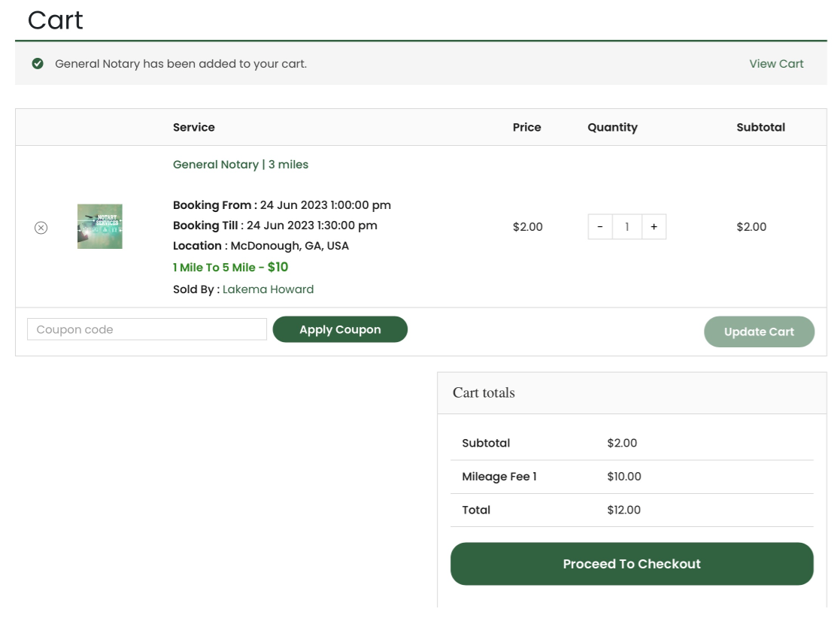The image size is (840, 621).
Task: Click the green success checkmark icon
Action: pos(38,64)
